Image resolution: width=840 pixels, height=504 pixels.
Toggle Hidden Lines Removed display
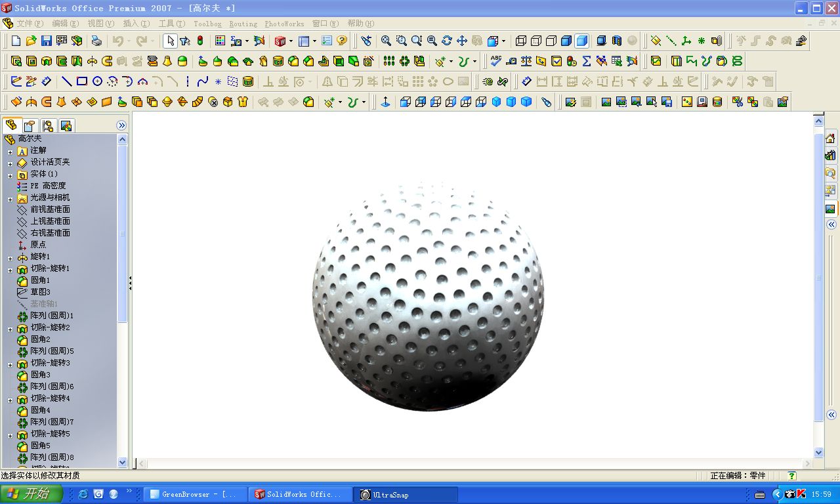[x=551, y=41]
